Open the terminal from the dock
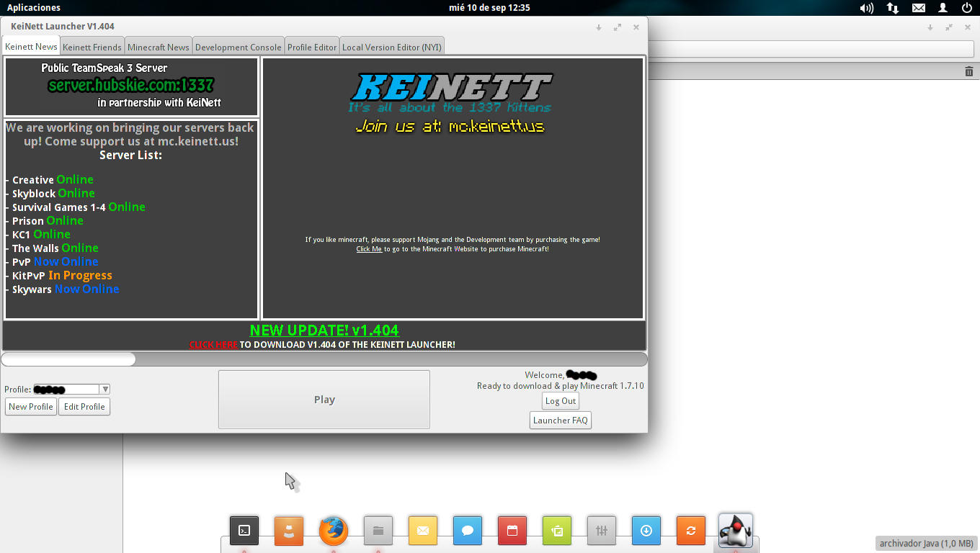 [x=244, y=531]
